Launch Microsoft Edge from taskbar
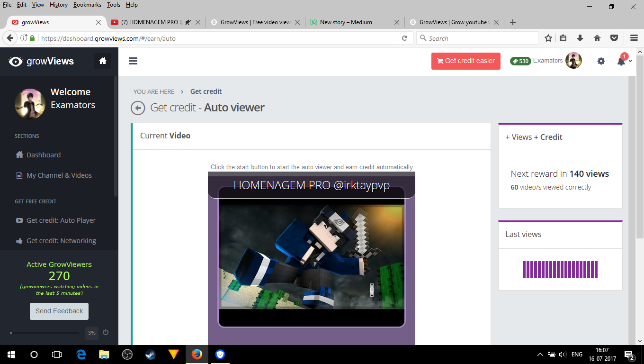This screenshot has width=644, height=364. (81, 354)
